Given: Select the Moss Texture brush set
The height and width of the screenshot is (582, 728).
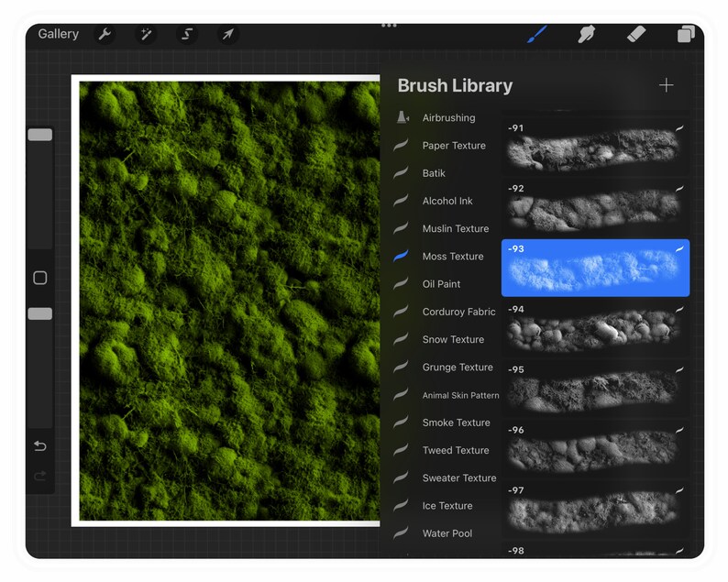Looking at the screenshot, I should (446, 257).
